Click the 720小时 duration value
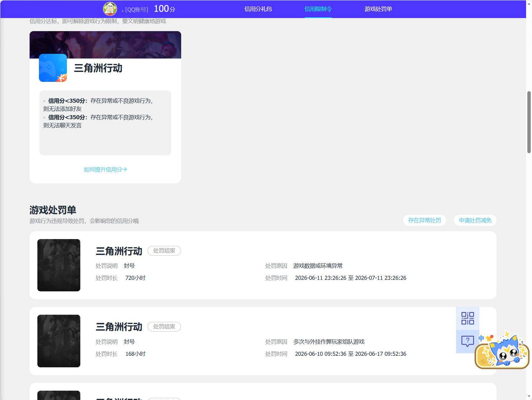532x400 pixels. coord(135,278)
